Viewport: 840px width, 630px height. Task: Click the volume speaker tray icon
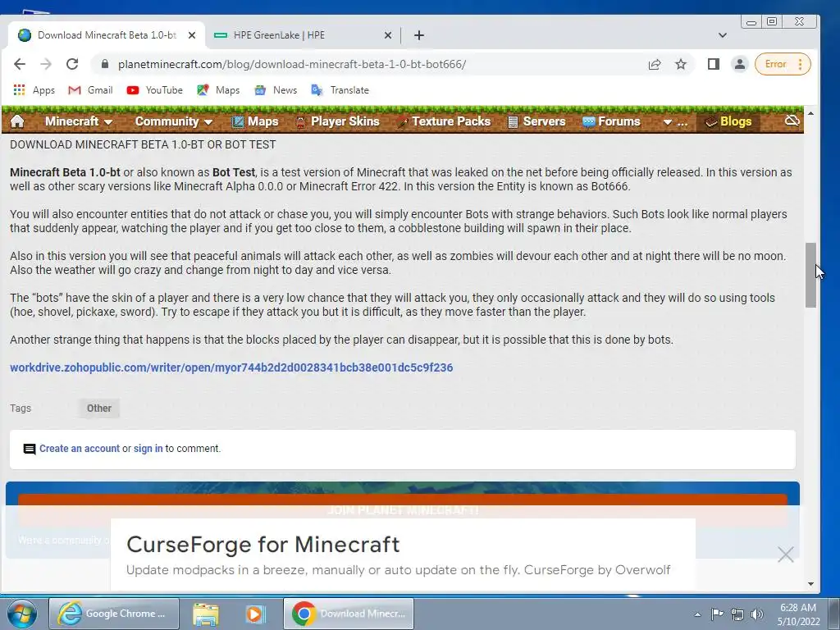point(757,614)
